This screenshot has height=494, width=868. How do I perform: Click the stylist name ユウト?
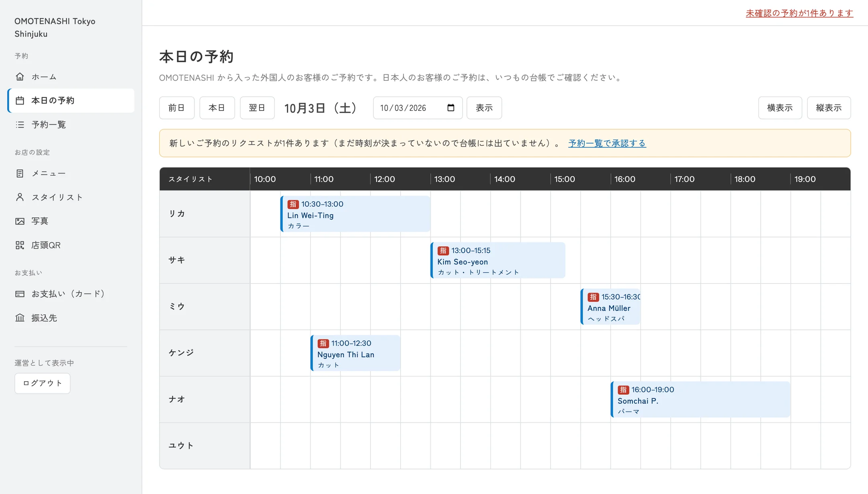point(181,445)
